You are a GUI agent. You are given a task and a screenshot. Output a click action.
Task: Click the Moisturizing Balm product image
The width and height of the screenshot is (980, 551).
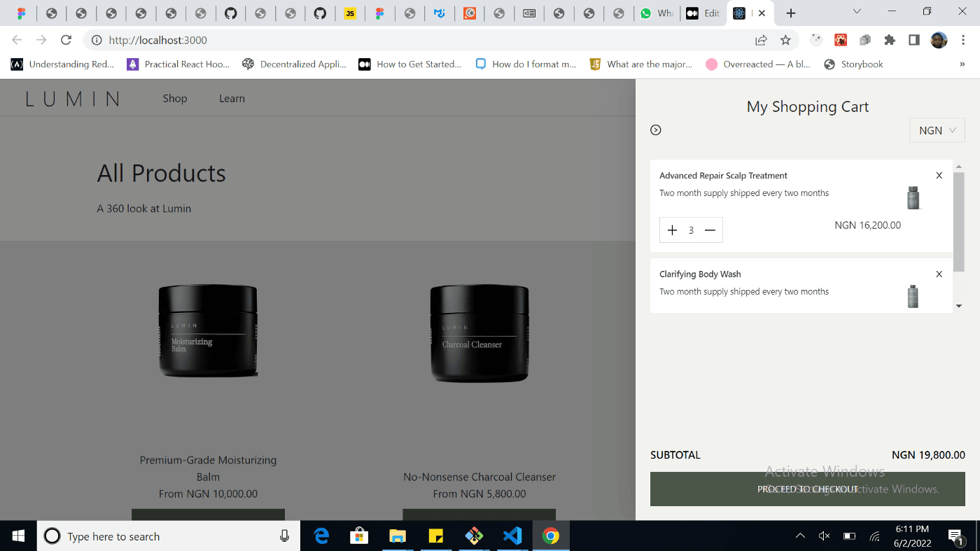(x=208, y=330)
